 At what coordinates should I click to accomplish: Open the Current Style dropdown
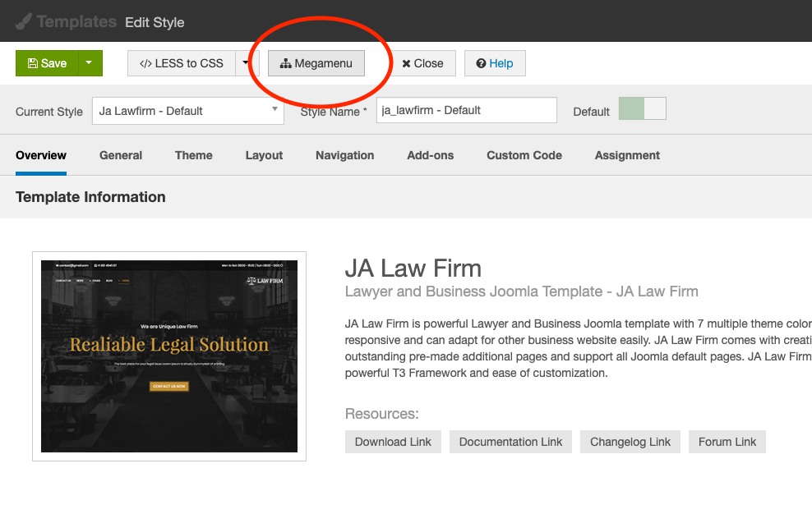tap(190, 111)
